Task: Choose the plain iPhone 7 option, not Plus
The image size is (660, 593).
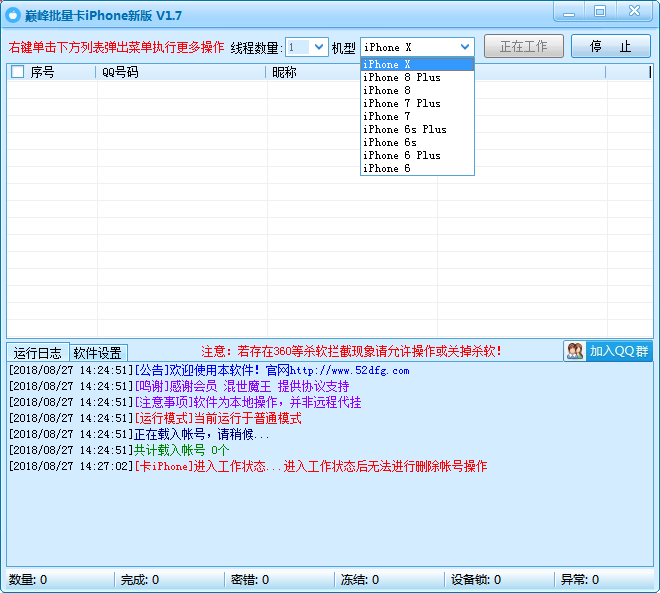Action: (x=417, y=117)
